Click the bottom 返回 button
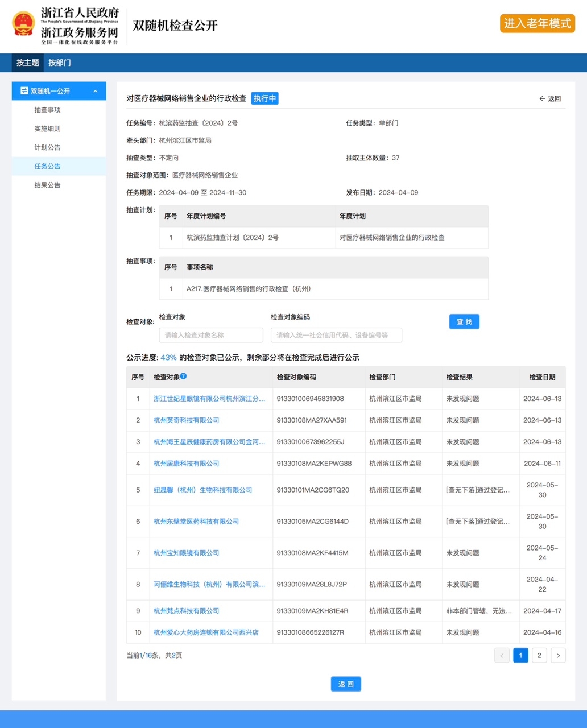This screenshot has height=728, width=587. tap(346, 684)
